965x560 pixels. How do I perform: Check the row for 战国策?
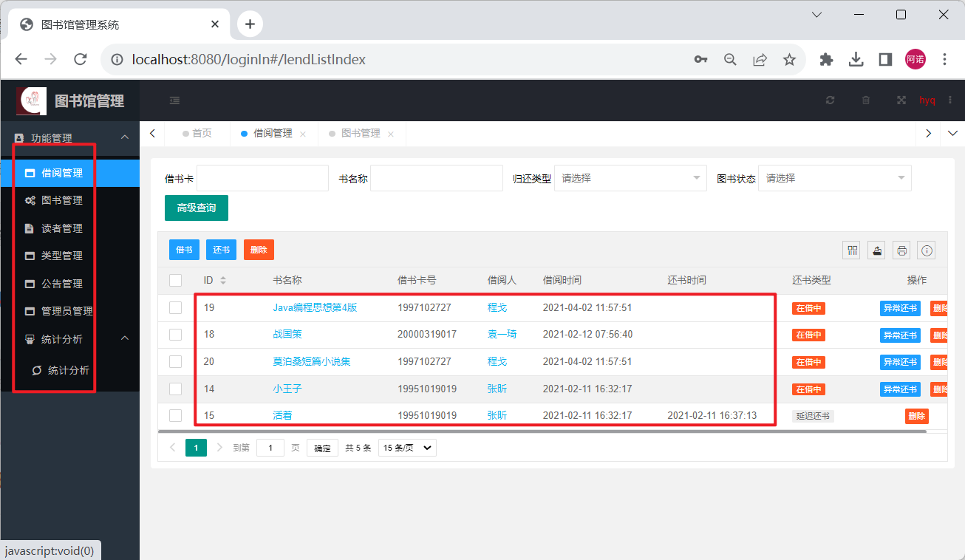coord(175,335)
